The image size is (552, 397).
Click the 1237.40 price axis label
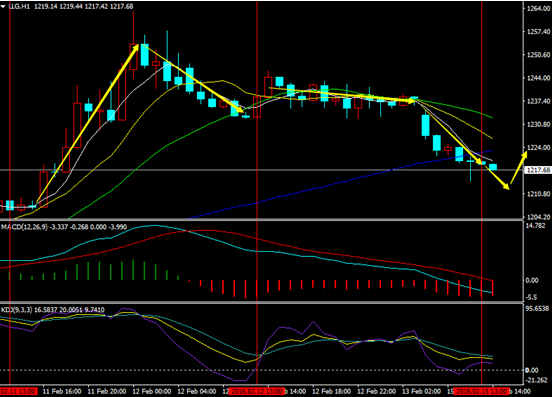coord(539,101)
